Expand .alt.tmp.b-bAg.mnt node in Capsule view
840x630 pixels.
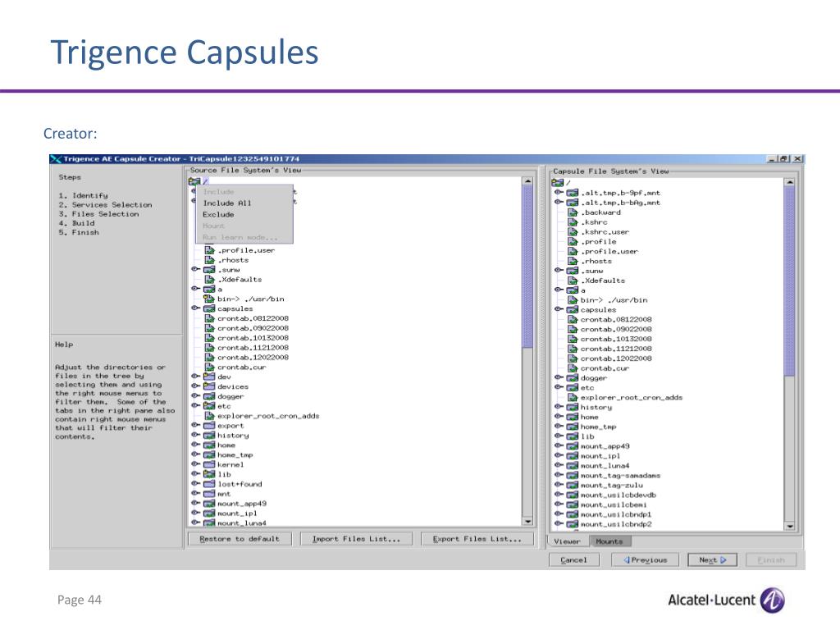(559, 202)
